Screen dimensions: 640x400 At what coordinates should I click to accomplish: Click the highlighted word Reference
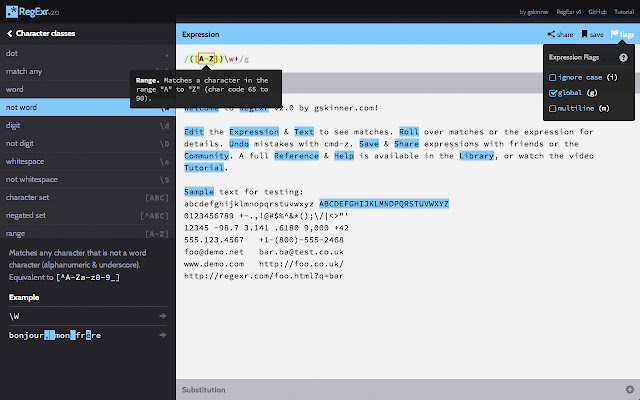pos(296,156)
